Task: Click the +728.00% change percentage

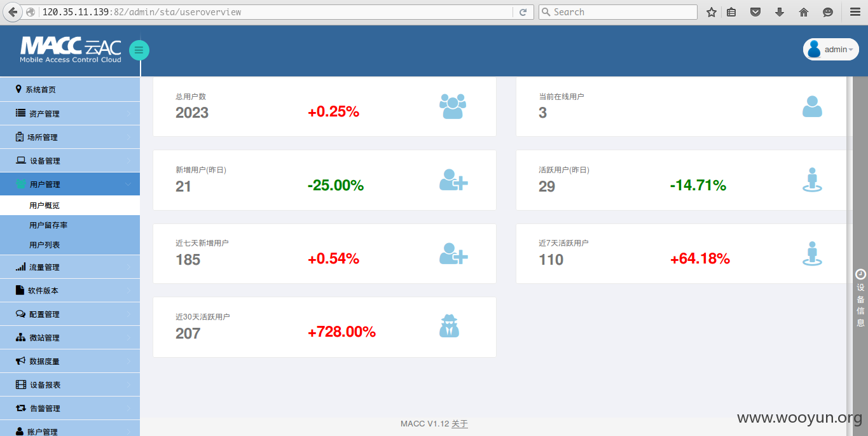Action: pyautogui.click(x=342, y=332)
